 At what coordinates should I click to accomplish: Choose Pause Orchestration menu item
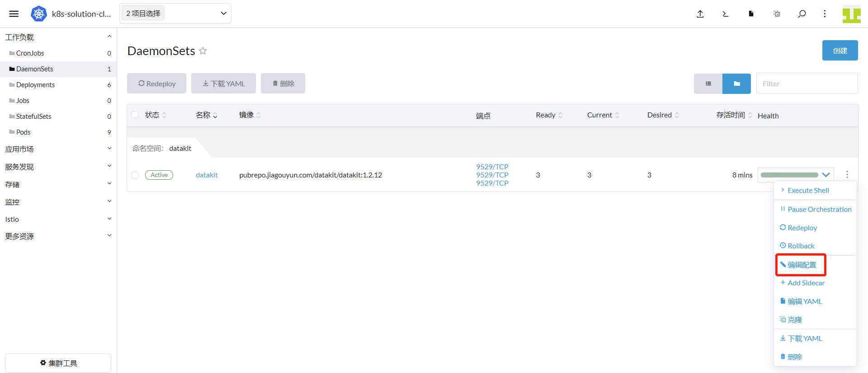point(815,209)
